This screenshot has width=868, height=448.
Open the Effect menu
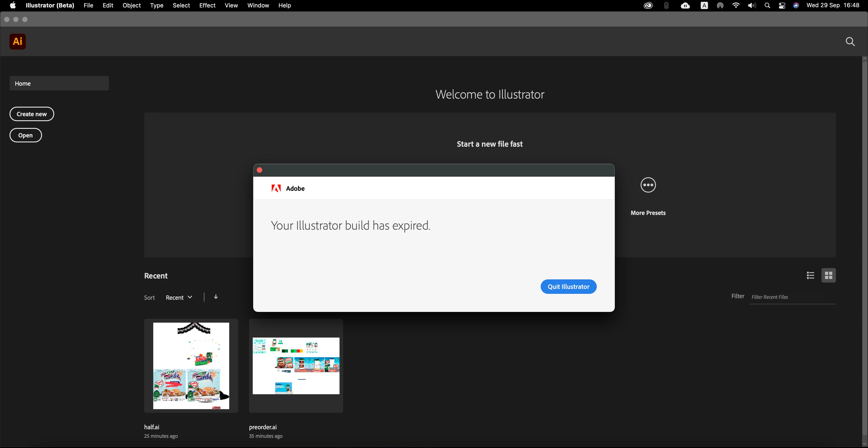point(207,5)
